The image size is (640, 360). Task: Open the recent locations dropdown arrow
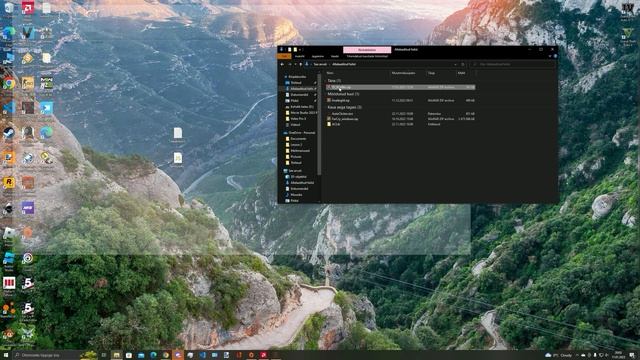(296, 64)
